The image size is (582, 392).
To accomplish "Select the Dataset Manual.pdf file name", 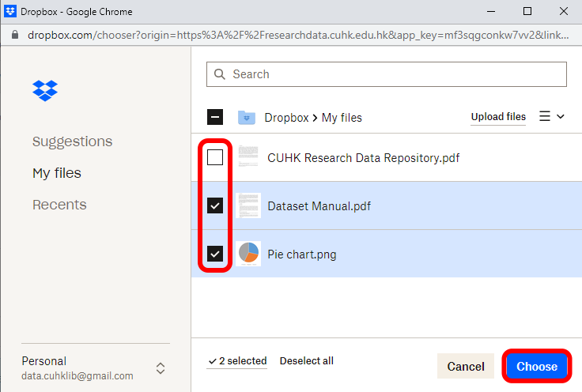I will [x=319, y=206].
